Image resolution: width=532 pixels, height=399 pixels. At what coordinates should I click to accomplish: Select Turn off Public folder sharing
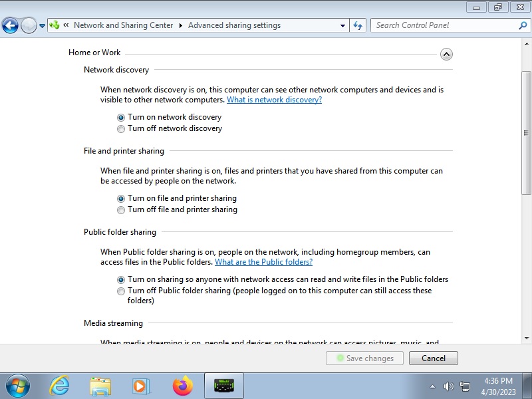coord(275,295)
